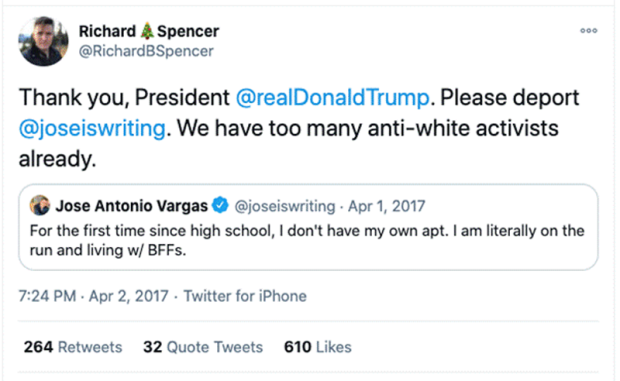Image resolution: width=620 pixels, height=381 pixels.
Task: Open the @realDonaldTrump mention link
Action: (333, 97)
